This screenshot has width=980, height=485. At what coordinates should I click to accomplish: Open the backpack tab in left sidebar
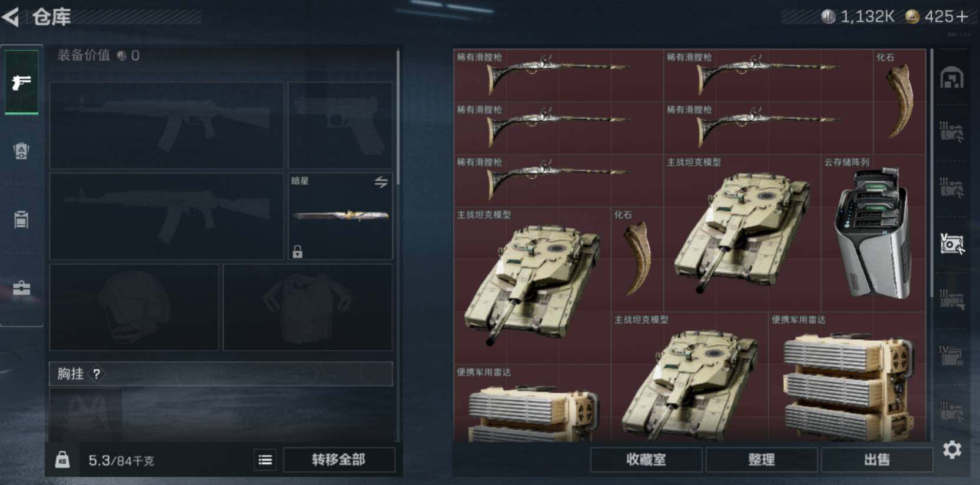coord(22,151)
